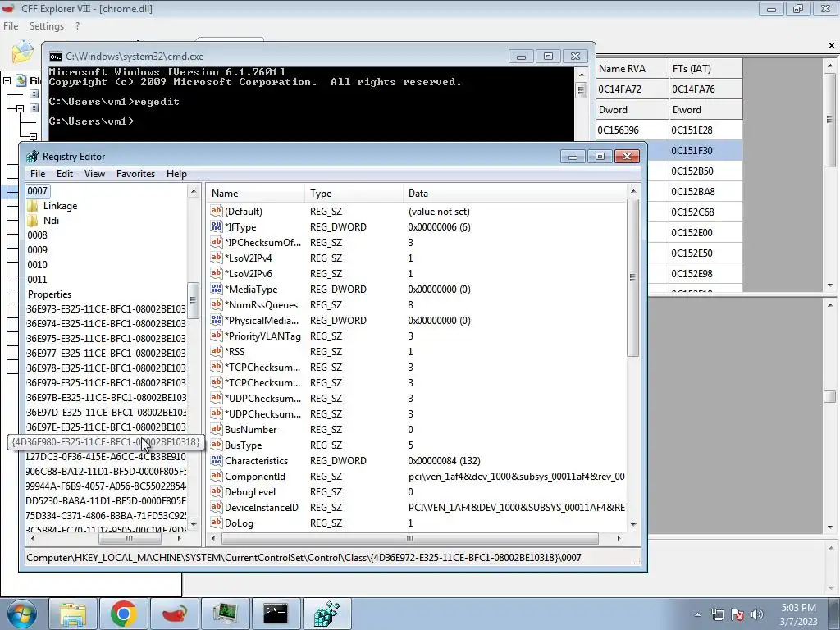840x630 pixels.
Task: Show hidden tray icons arrow
Action: tap(697, 614)
